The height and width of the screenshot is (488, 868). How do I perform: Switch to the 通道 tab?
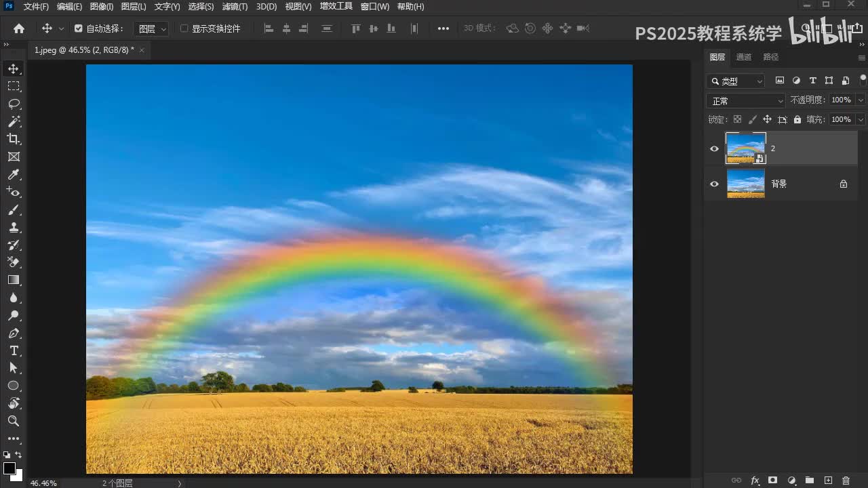[x=744, y=57]
